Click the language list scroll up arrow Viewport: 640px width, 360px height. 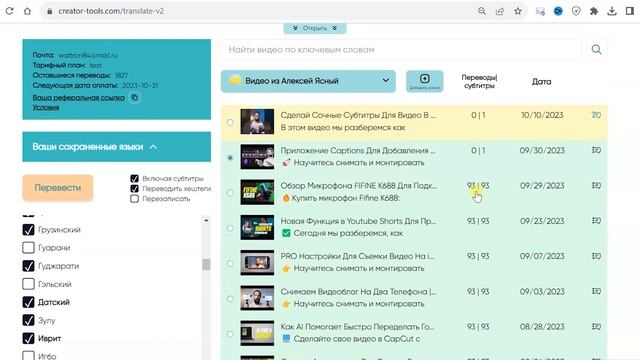click(206, 220)
